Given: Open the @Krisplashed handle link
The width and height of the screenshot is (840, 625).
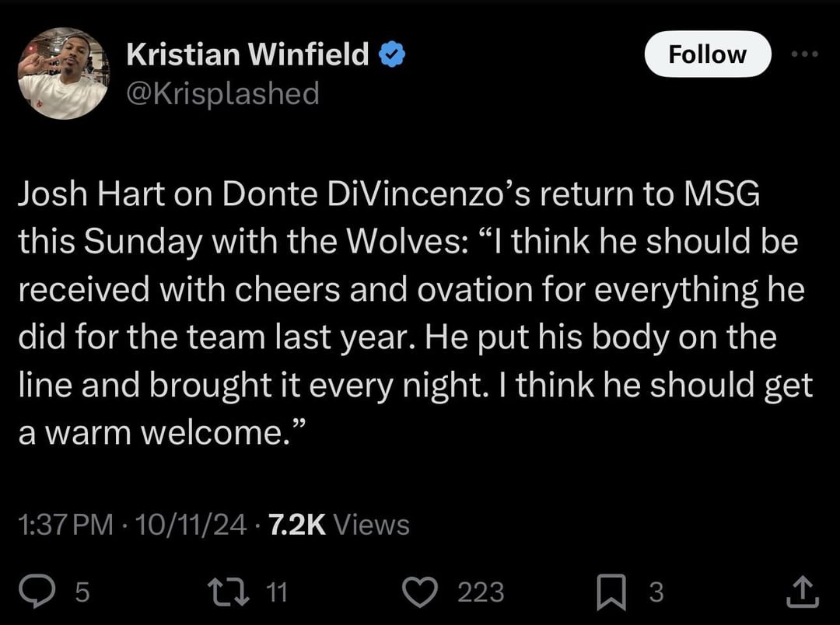Looking at the screenshot, I should (222, 93).
